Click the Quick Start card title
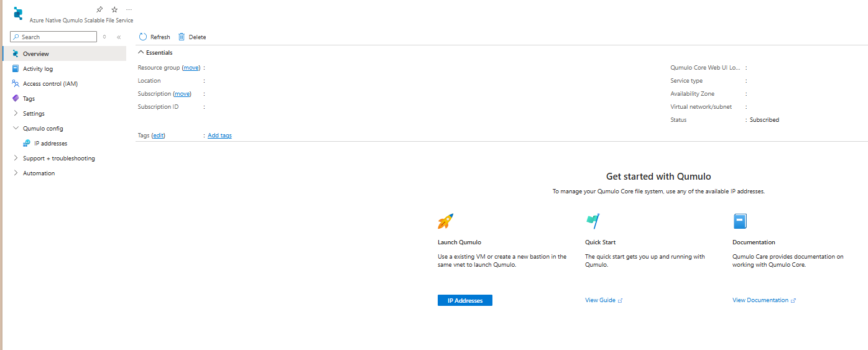This screenshot has width=868, height=350. (600, 242)
